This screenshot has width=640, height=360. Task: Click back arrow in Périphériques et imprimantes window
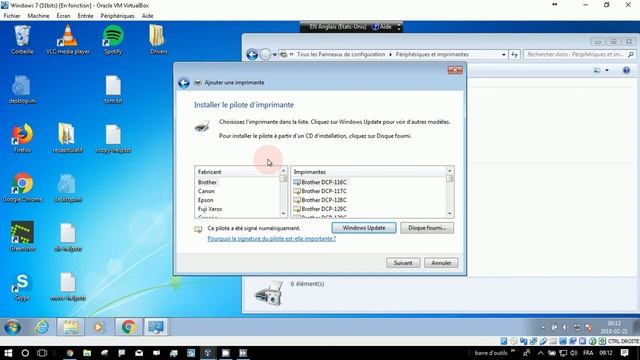click(x=252, y=54)
